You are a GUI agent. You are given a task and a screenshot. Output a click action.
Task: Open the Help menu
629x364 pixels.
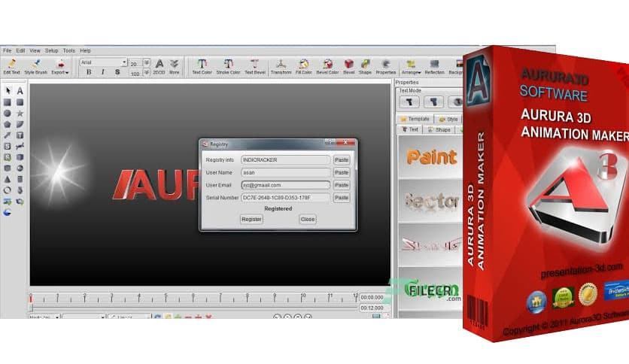[x=86, y=51]
